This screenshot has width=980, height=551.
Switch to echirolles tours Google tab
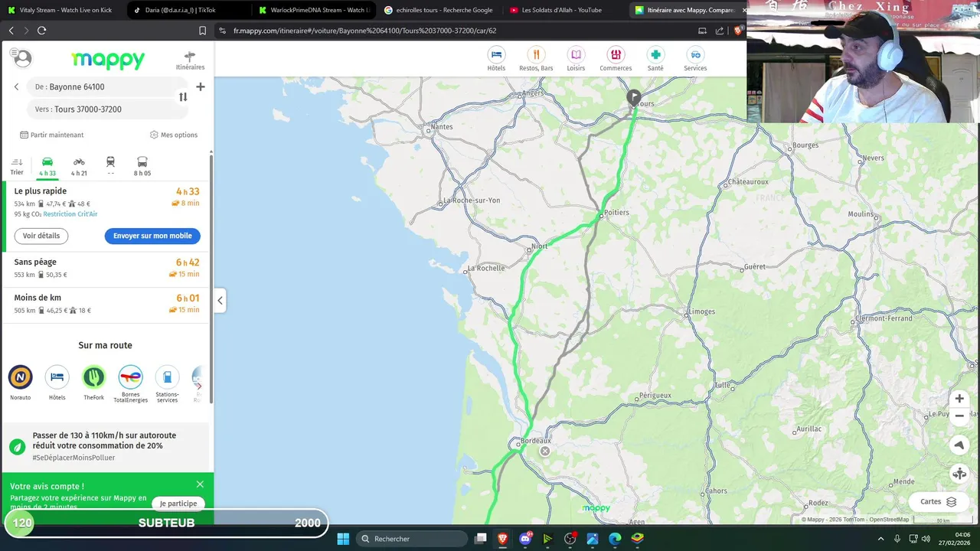click(439, 10)
